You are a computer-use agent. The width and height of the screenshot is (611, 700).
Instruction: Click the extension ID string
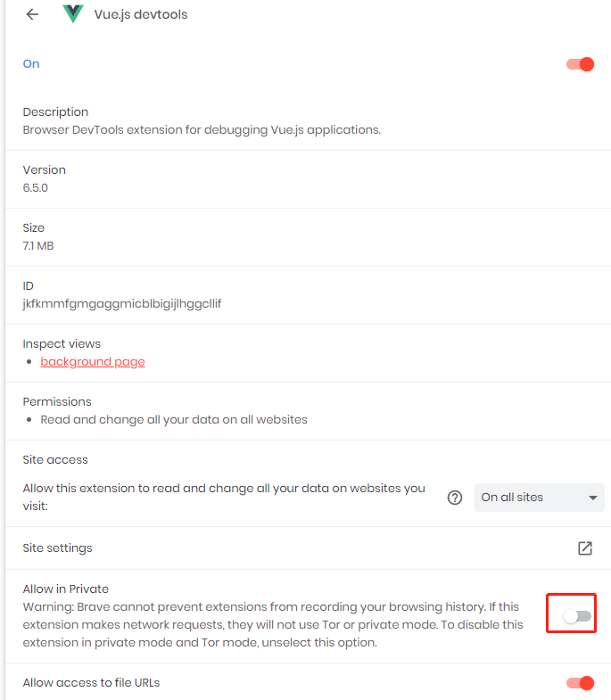[122, 303]
